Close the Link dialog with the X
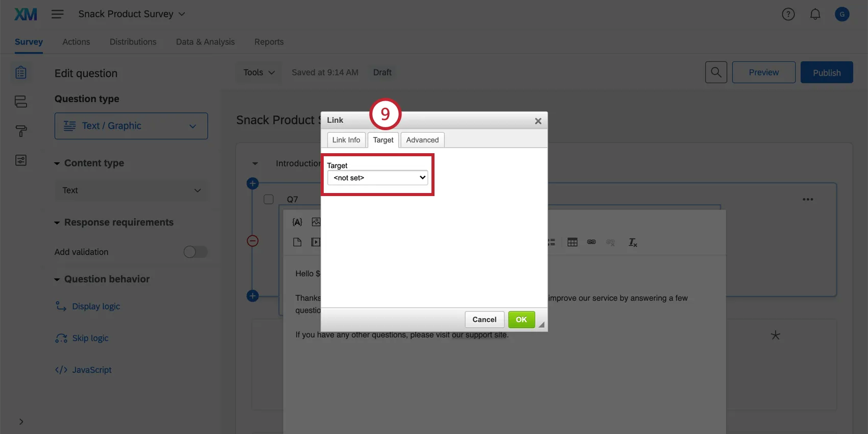 coord(538,121)
